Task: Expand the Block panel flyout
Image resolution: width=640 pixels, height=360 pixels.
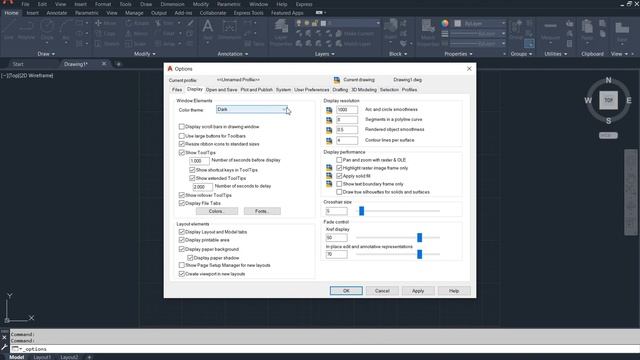Action: [x=398, y=53]
